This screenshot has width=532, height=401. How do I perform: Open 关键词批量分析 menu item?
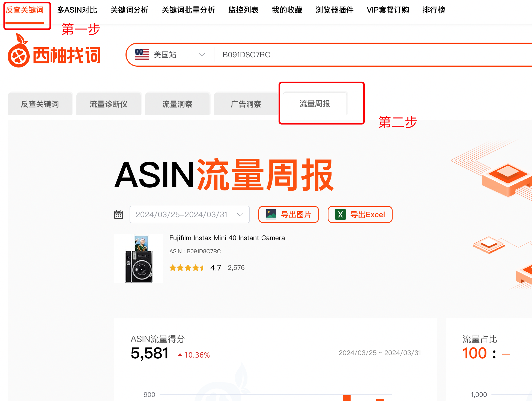188,10
